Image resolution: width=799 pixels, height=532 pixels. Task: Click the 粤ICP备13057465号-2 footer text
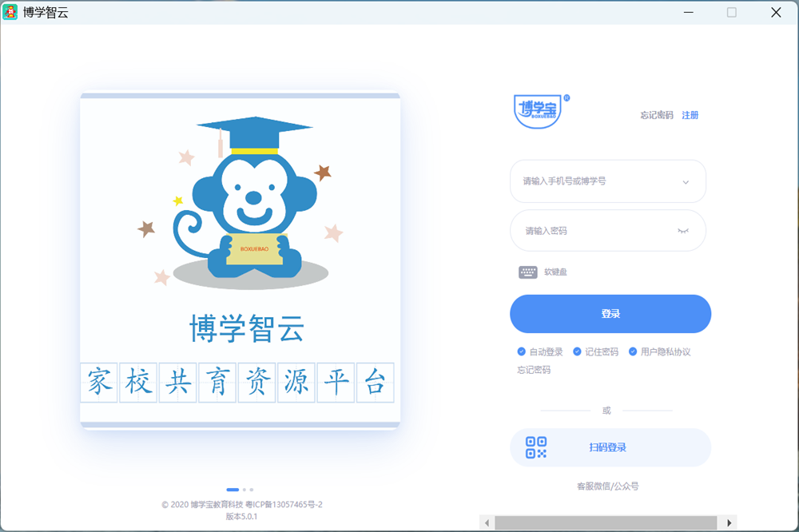(x=284, y=505)
